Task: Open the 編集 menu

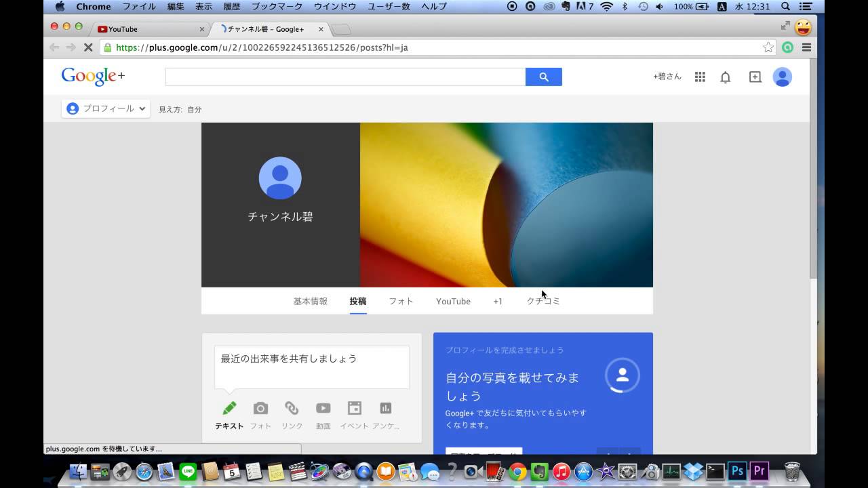Action: coord(176,6)
